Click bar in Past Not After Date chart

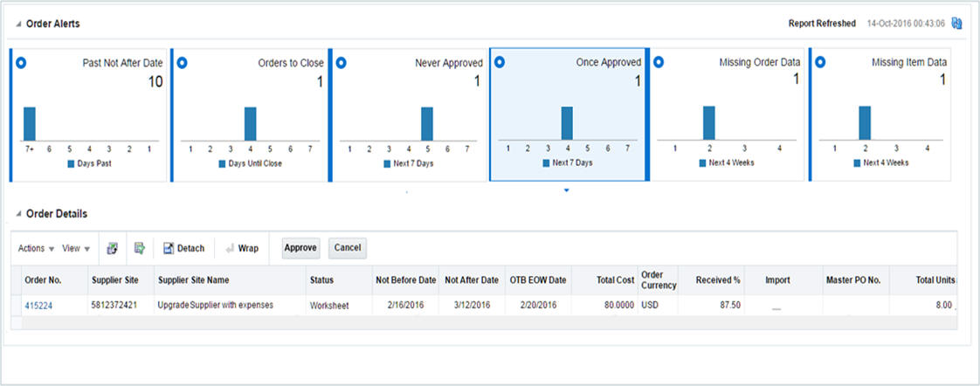30,124
